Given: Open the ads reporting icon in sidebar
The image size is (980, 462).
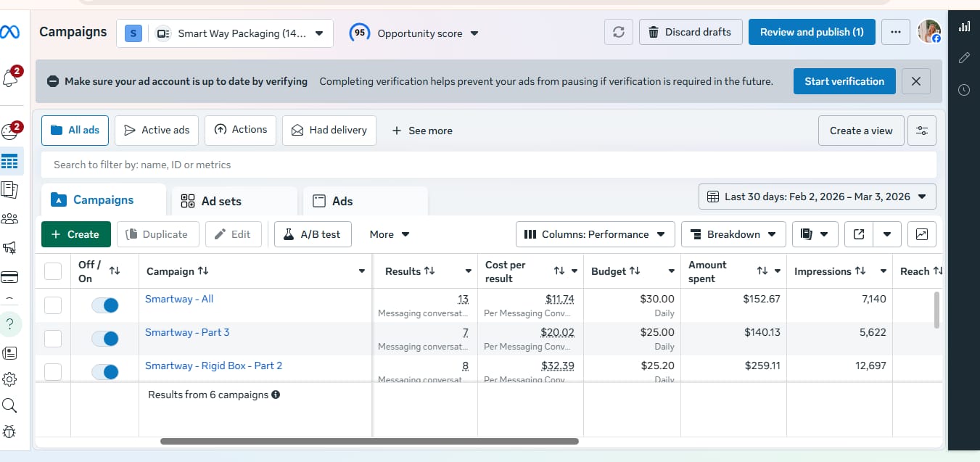Looking at the screenshot, I should [x=10, y=190].
